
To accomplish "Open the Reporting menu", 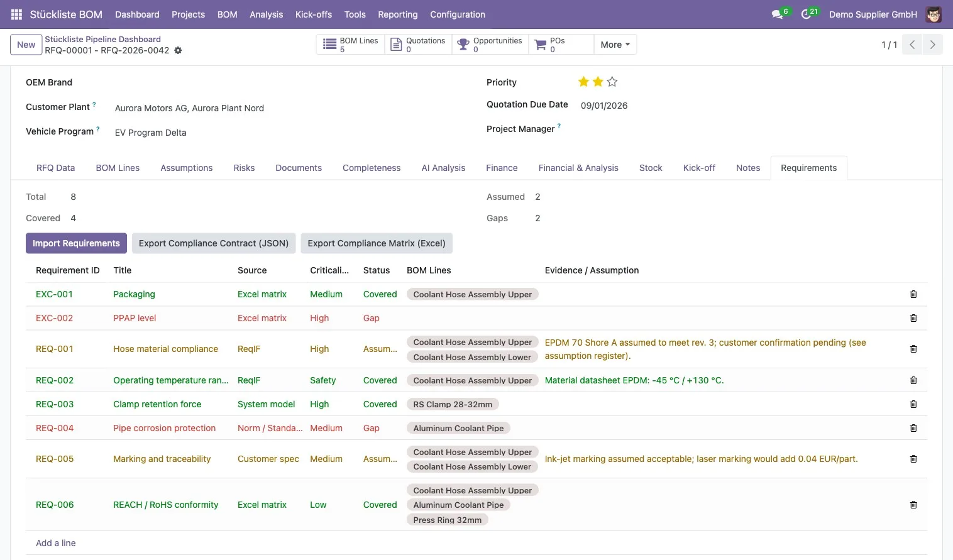I will pos(398,14).
